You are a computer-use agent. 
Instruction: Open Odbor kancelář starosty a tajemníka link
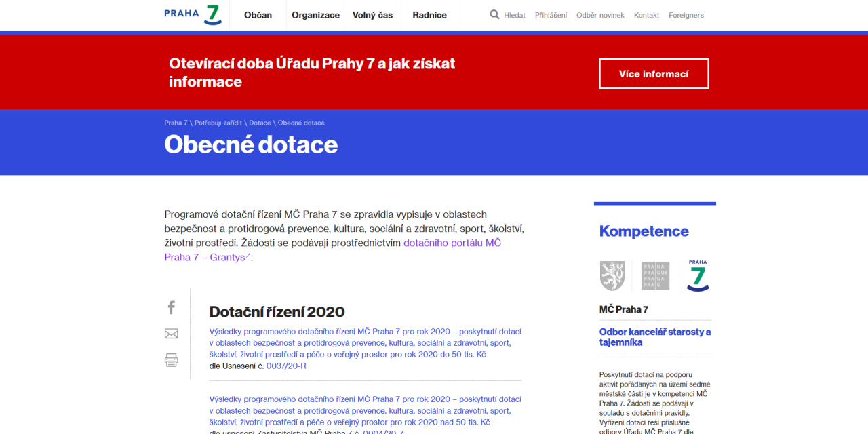654,337
